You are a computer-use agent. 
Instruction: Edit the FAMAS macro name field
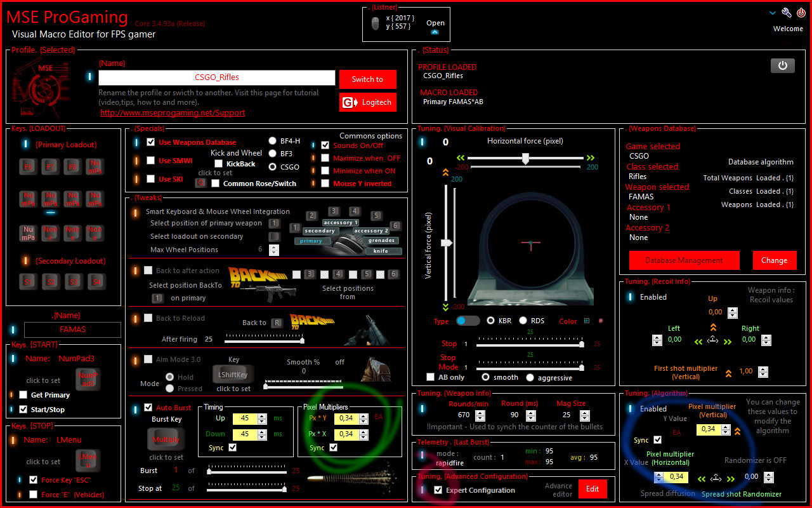click(72, 330)
